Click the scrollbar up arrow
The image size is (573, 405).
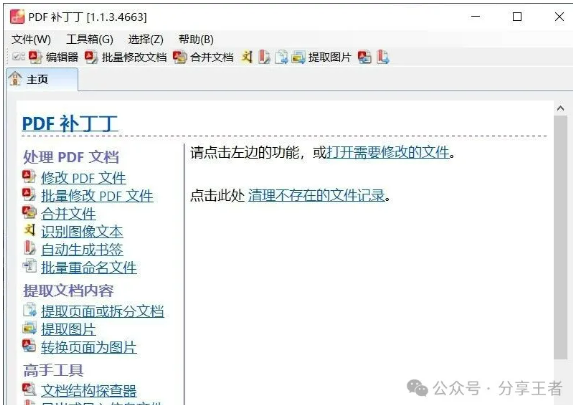tap(560, 109)
